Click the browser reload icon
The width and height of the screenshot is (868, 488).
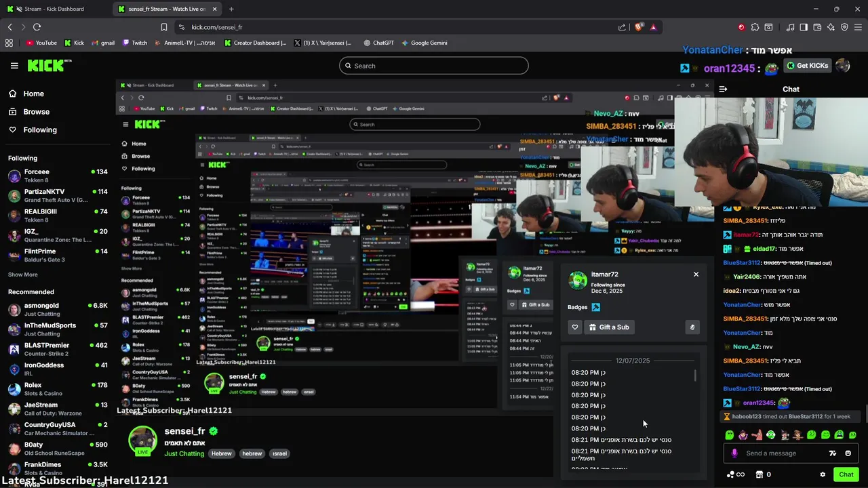37,27
